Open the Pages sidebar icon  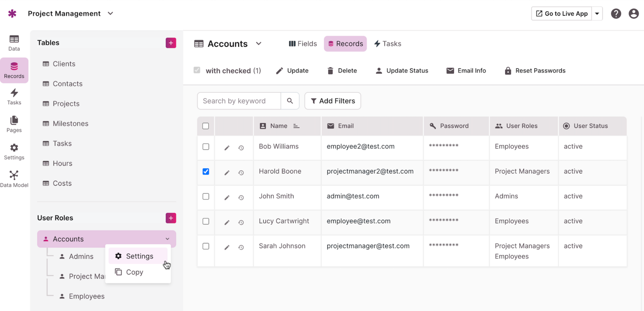tap(14, 124)
